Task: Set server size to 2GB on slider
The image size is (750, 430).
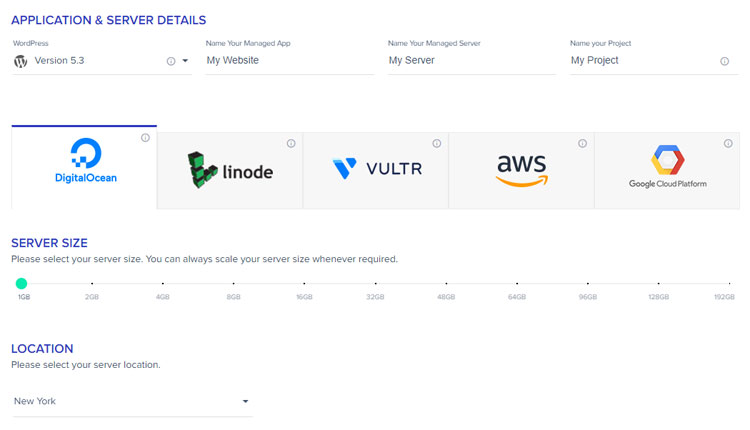Action: coord(92,284)
